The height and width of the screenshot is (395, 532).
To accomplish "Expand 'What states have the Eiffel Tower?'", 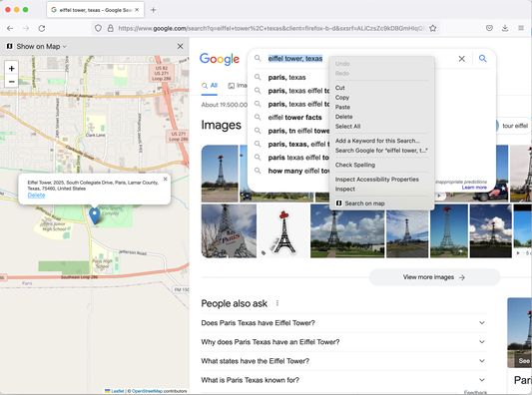I will point(343,361).
